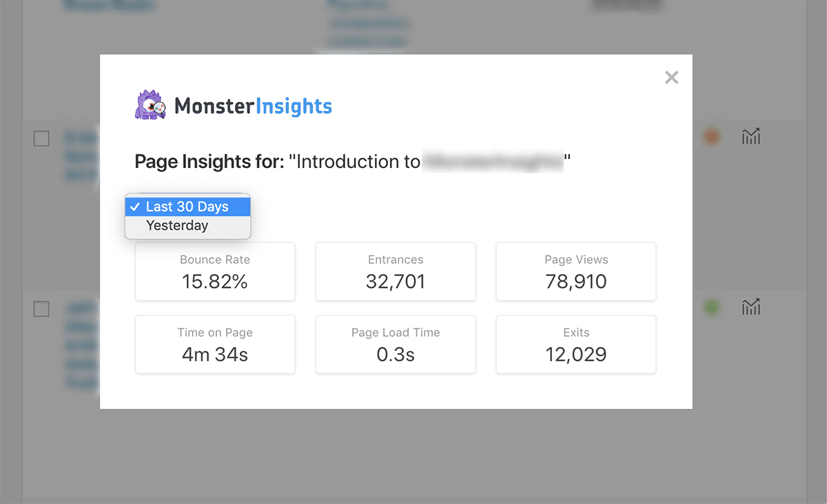This screenshot has height=504, width=827.
Task: Click the MonsterInsights brand name text
Action: 253,106
